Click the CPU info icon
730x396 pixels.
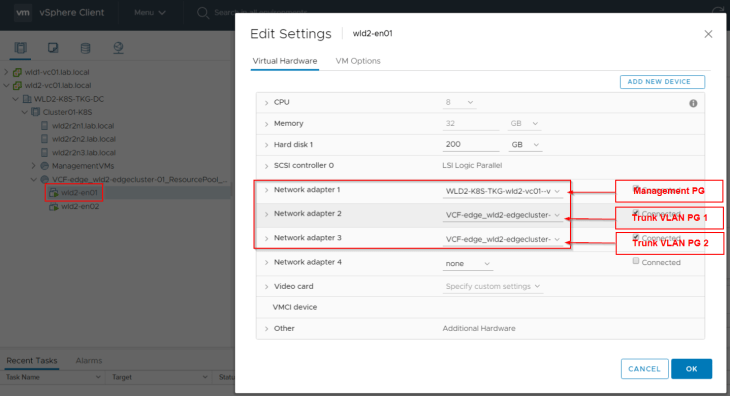(693, 103)
